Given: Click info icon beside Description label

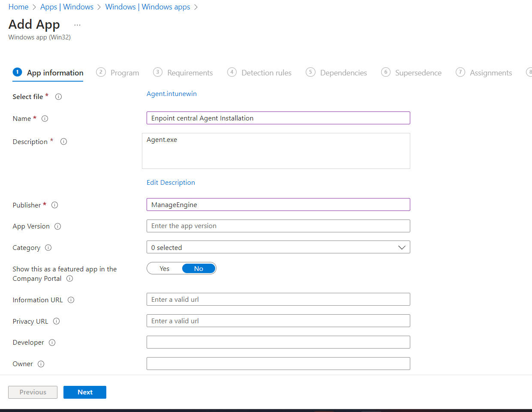Looking at the screenshot, I should [63, 141].
